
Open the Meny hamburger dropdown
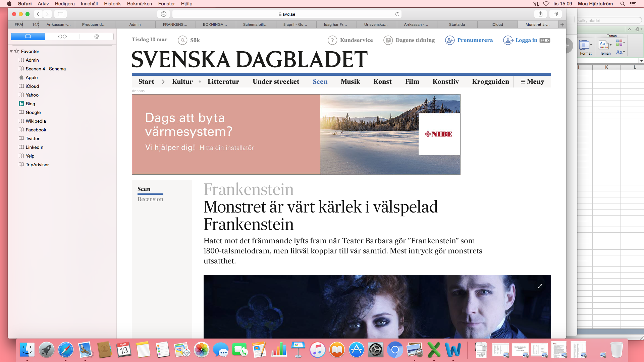coord(532,81)
